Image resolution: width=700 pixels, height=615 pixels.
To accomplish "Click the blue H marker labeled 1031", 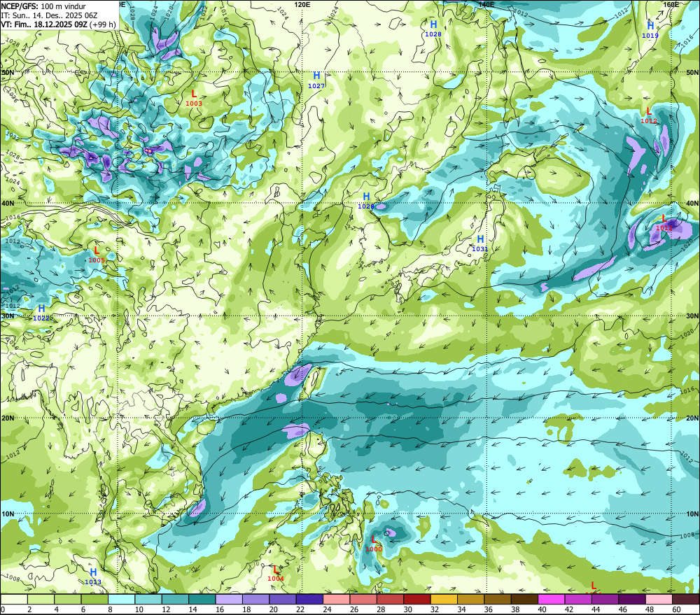I will (x=480, y=239).
